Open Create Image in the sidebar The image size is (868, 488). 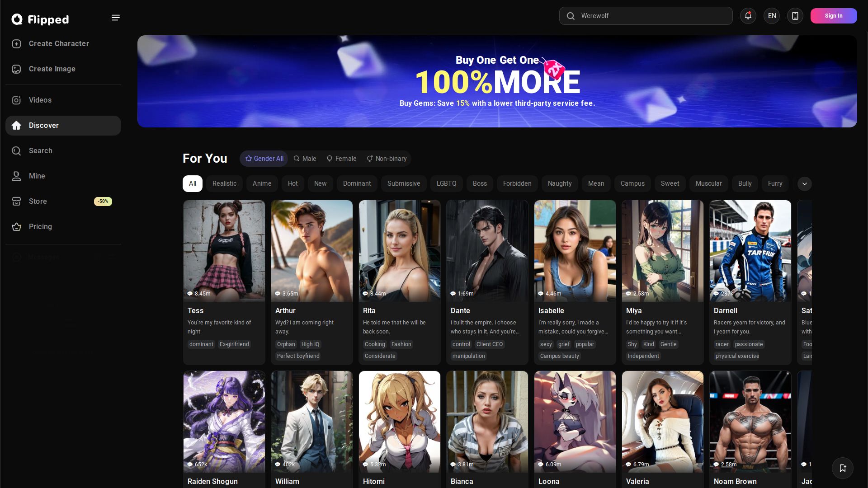pyautogui.click(x=52, y=69)
